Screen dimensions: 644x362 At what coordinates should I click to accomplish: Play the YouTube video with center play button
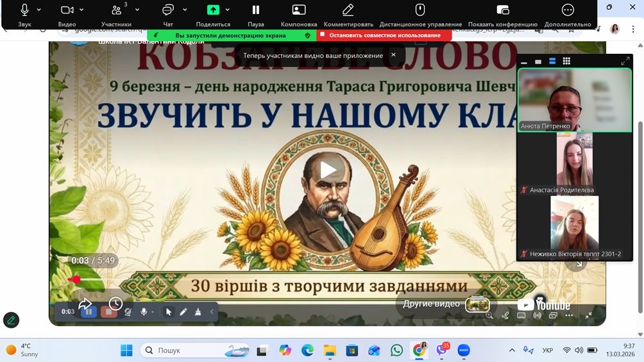[x=328, y=169]
